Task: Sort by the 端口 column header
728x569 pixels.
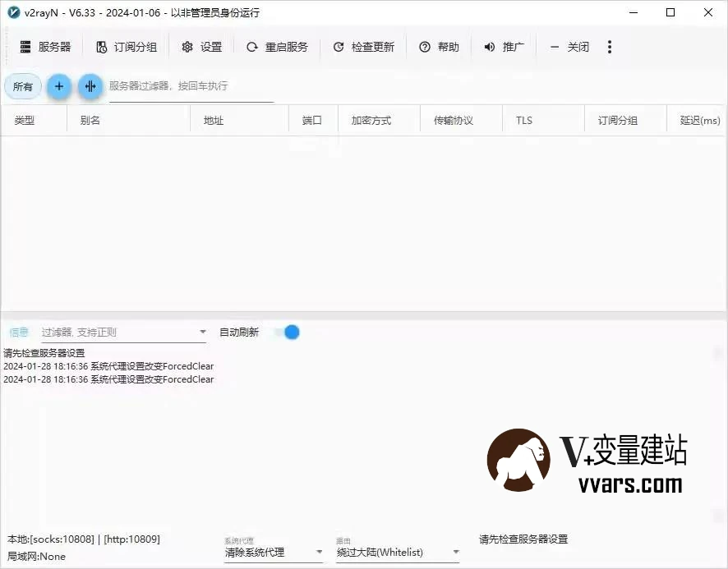Action: coord(313,121)
